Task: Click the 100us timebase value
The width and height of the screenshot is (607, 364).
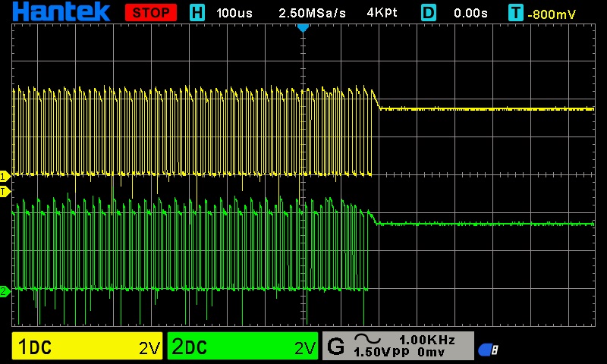Action: [234, 14]
